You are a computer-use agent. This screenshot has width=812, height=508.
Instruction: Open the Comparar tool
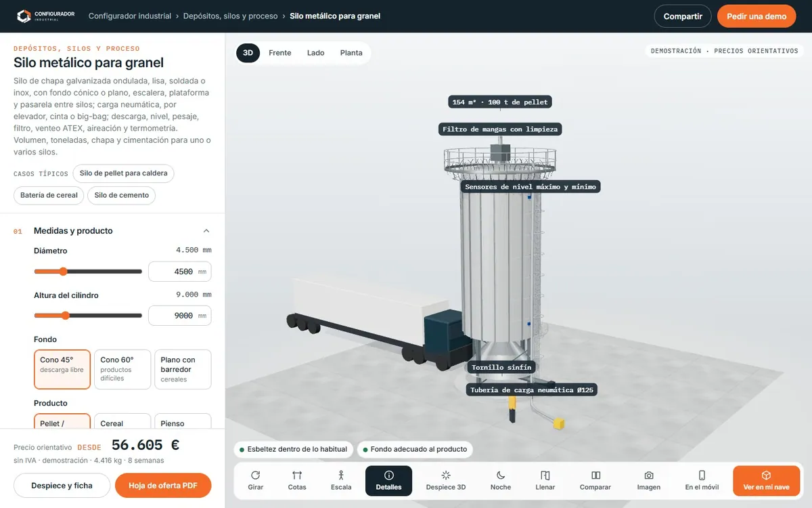(595, 481)
